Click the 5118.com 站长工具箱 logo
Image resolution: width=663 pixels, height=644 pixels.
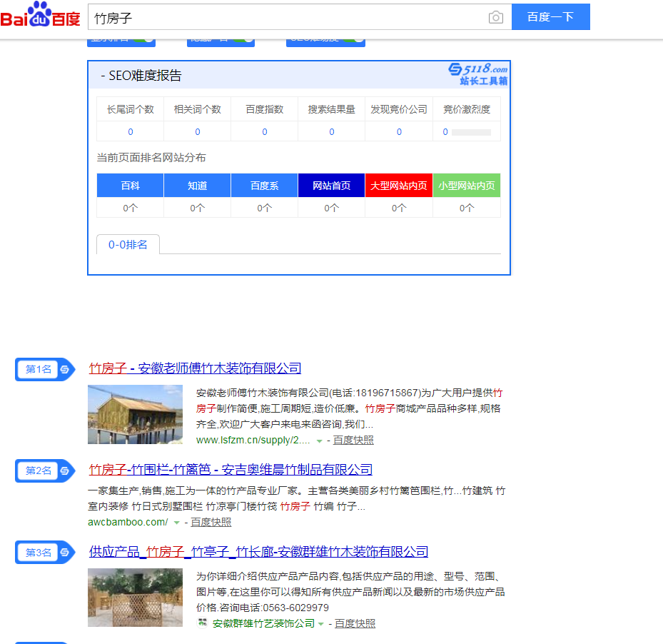(x=478, y=74)
